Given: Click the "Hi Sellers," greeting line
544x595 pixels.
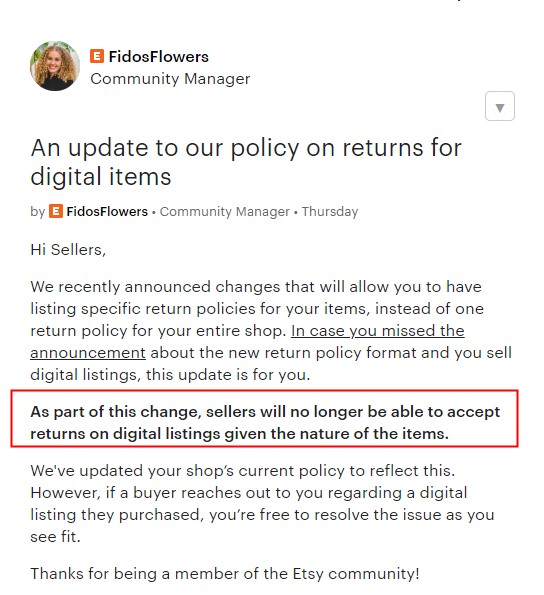Looking at the screenshot, I should pyautogui.click(x=68, y=250).
